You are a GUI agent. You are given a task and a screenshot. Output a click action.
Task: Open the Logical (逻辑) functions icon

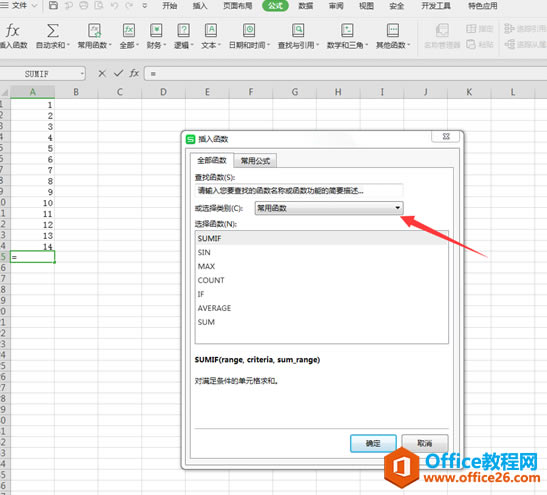[x=183, y=31]
